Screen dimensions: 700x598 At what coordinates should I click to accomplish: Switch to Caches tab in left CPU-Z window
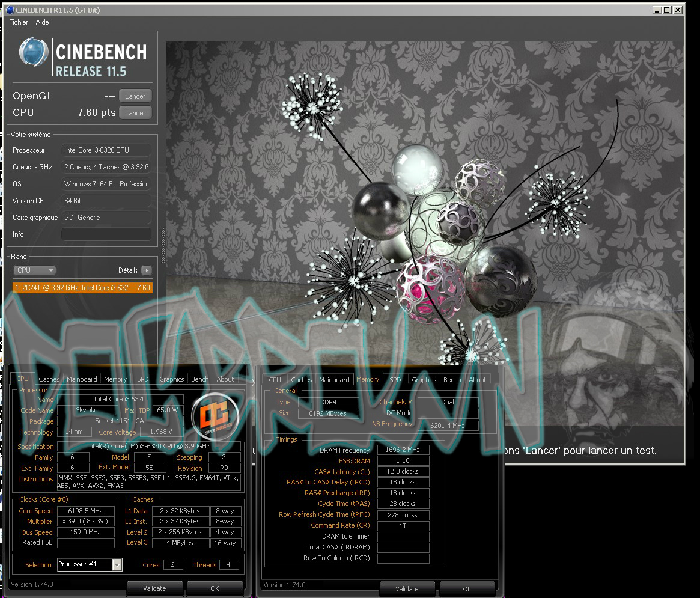pyautogui.click(x=49, y=379)
